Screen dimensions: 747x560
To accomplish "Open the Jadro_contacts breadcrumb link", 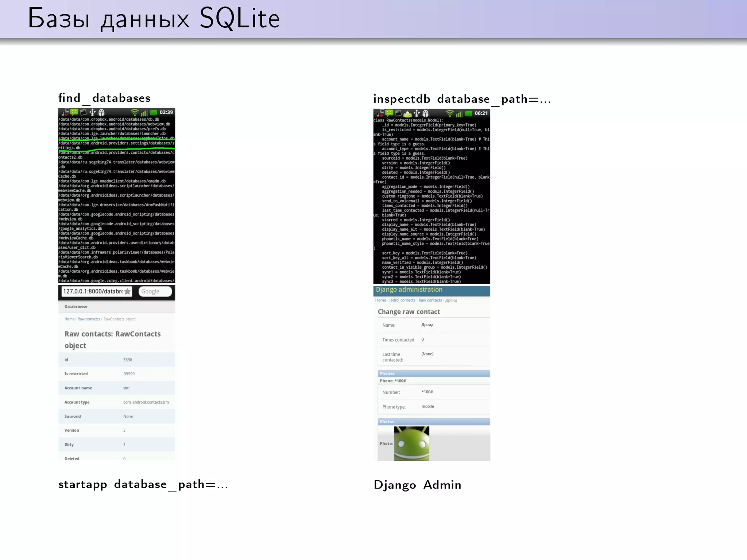I will pos(402,300).
